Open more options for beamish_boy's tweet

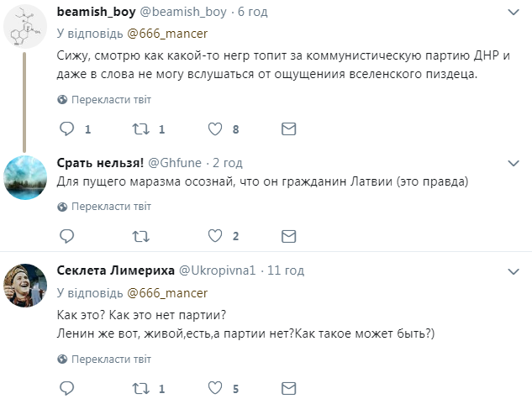(x=514, y=13)
